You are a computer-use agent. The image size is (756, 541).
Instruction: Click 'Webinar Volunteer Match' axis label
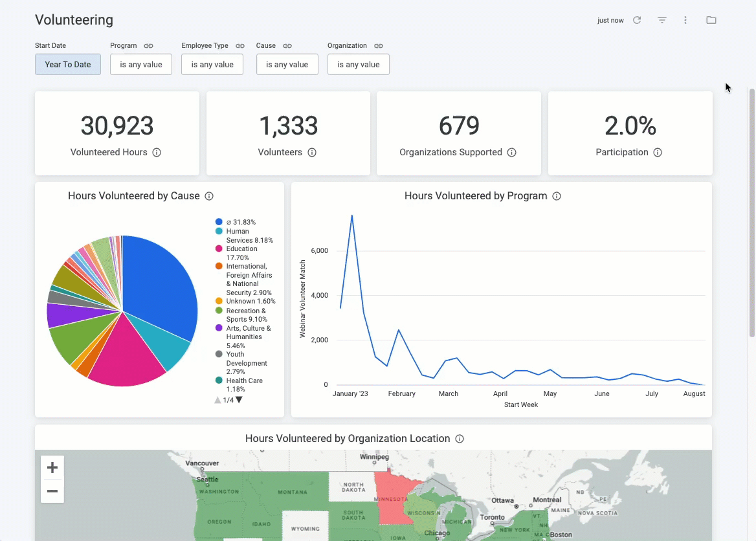(303, 299)
